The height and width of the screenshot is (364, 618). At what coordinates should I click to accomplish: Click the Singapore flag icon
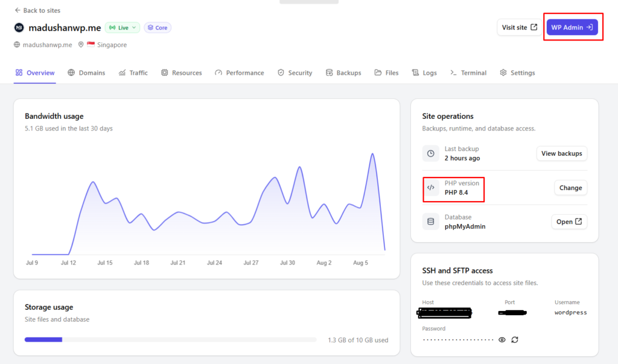91,44
